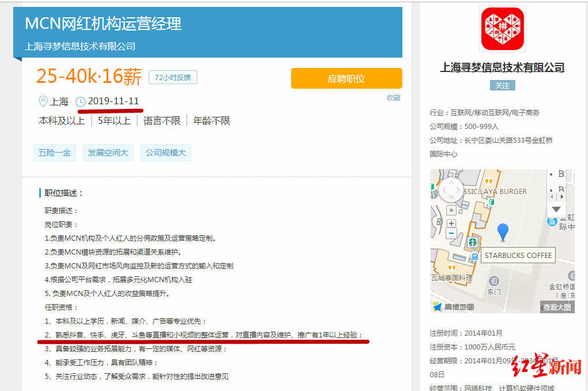Click the 公司规模：500-999人 line
This screenshot has height=391, width=588.
click(x=464, y=127)
